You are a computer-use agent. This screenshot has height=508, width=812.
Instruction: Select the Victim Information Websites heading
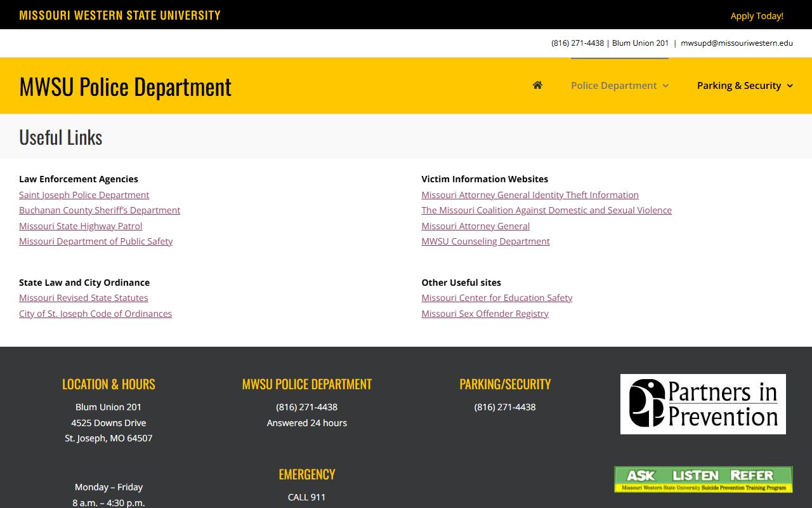click(485, 179)
